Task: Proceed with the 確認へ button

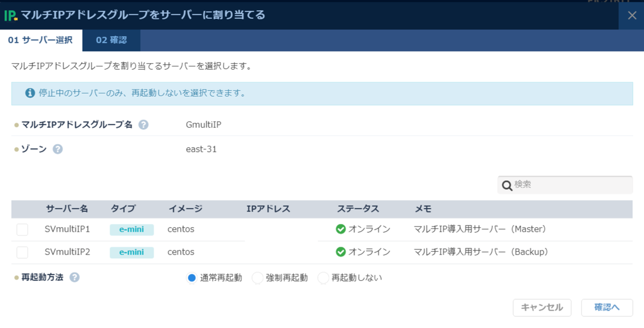Action: [x=607, y=308]
